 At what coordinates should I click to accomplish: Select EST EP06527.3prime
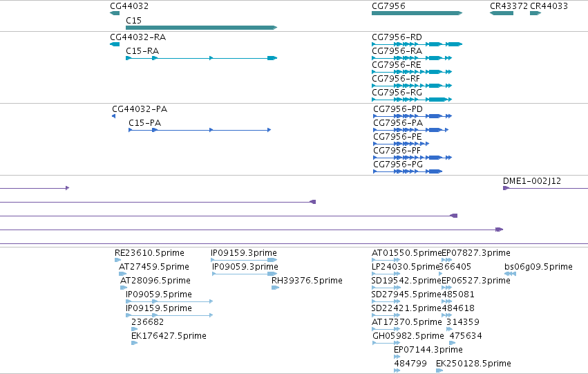446,288
